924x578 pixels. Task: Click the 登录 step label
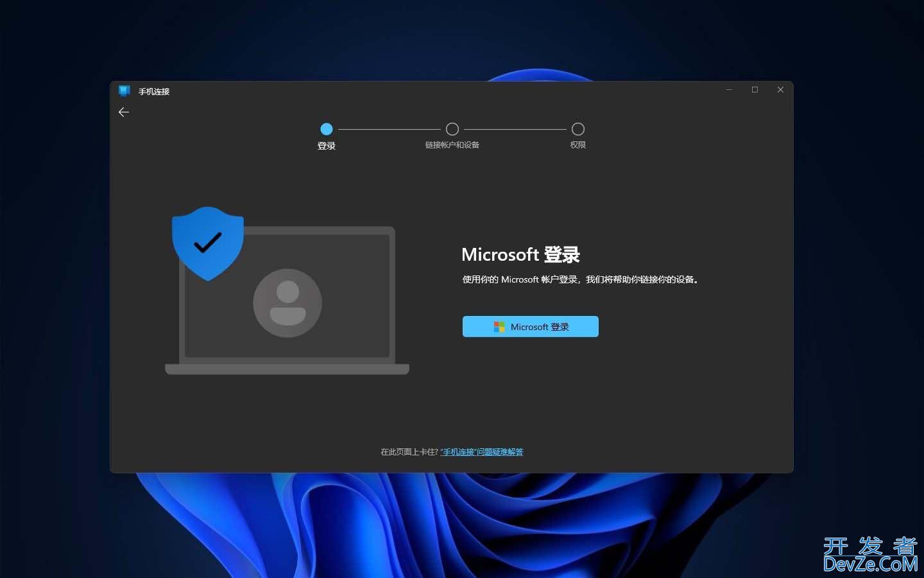click(327, 146)
